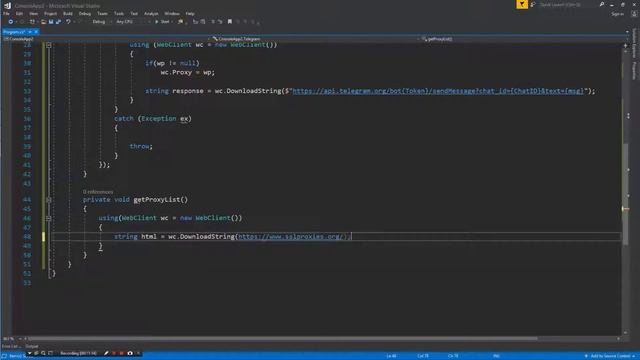This screenshot has width=640, height=360.
Task: Open the Window menu
Action: pyautogui.click(x=172, y=14)
